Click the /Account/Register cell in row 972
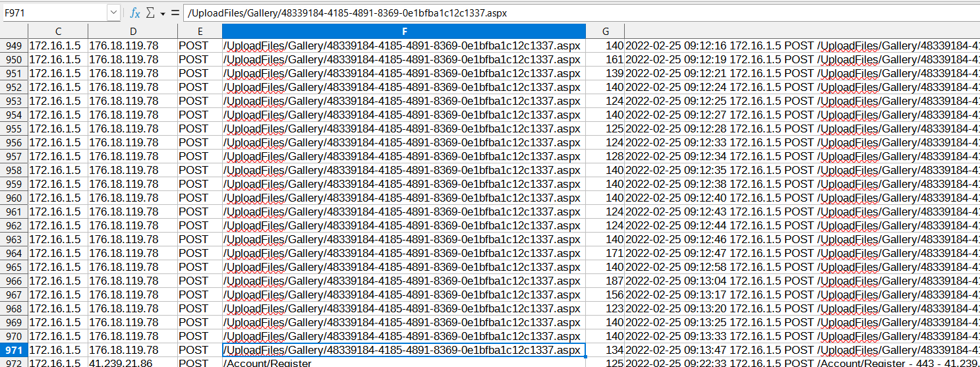Image resolution: width=980 pixels, height=367 pixels. (x=403, y=363)
